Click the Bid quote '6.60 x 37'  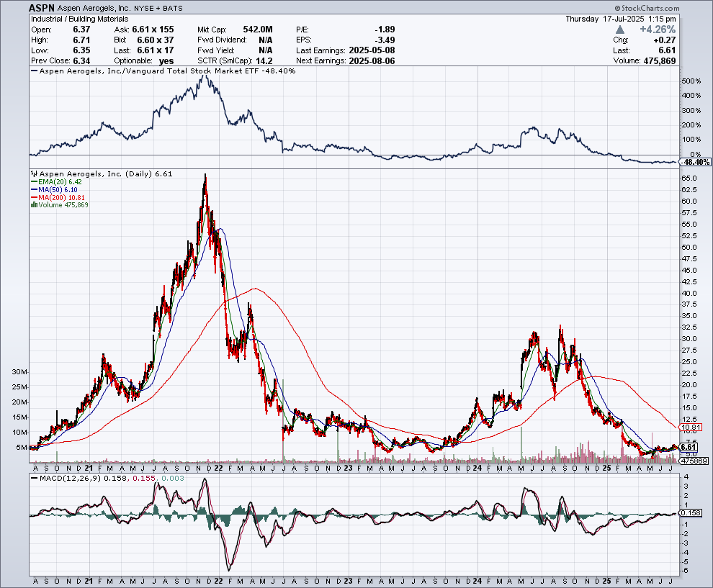[x=156, y=40]
